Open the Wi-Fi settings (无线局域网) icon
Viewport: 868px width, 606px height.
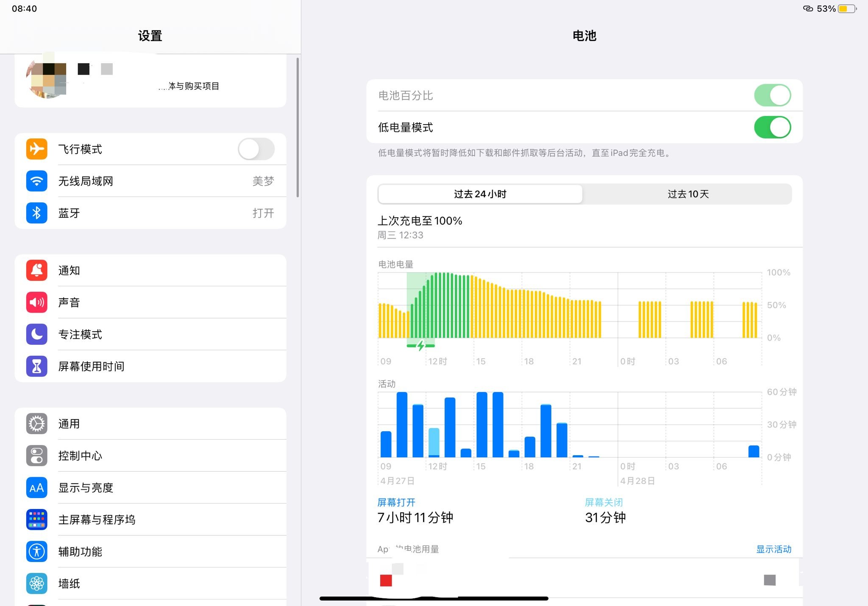(x=37, y=181)
